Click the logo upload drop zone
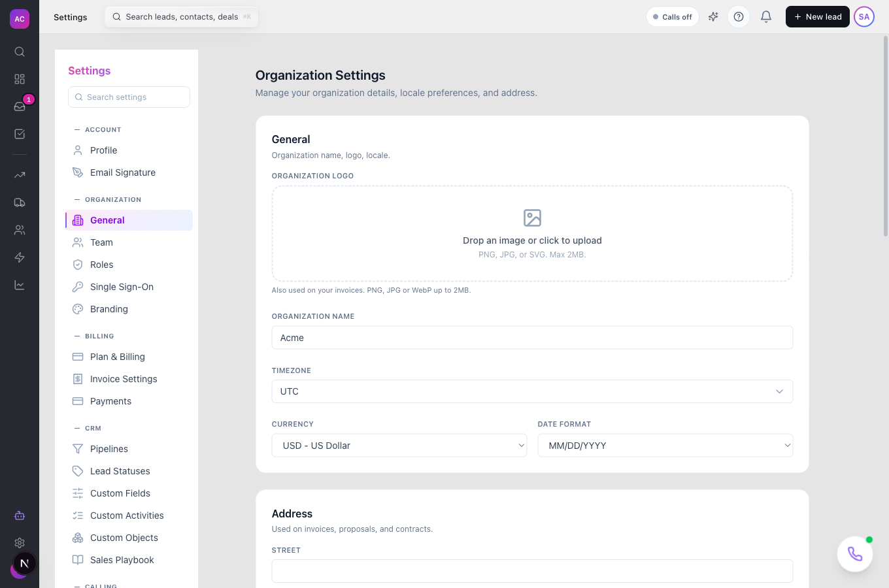Viewport: 889px width, 588px height. pos(532,234)
